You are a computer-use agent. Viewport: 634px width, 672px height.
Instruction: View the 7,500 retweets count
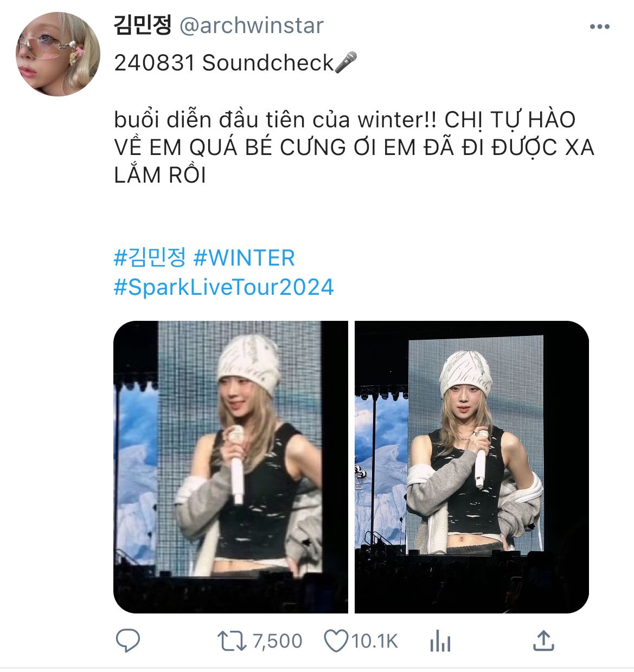click(277, 641)
